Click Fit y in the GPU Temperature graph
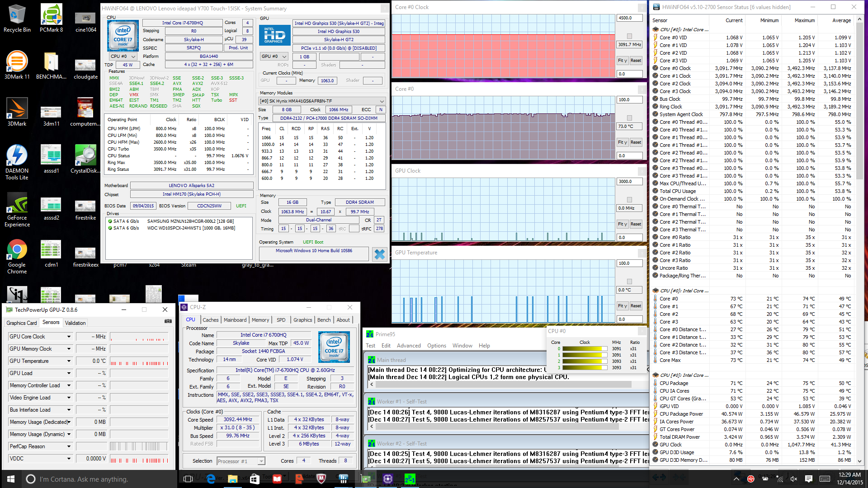Viewport: 868px width, 488px height. click(x=623, y=306)
